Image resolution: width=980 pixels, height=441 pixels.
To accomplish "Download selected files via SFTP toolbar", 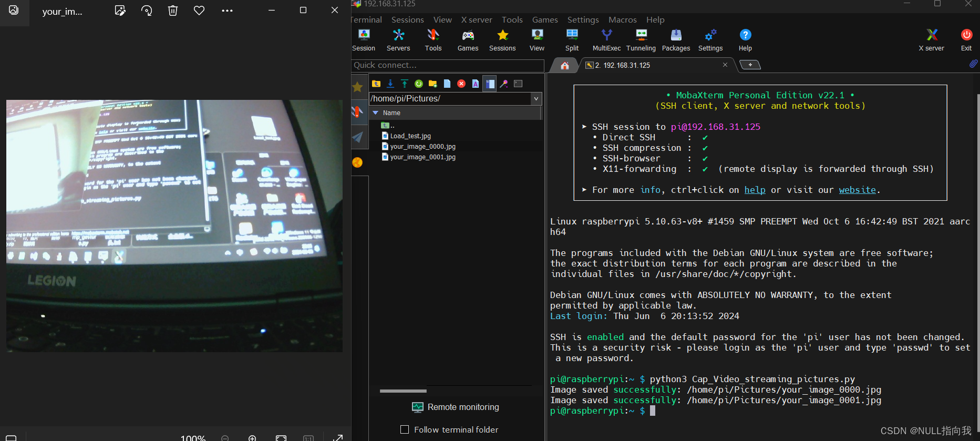I will pyautogui.click(x=390, y=84).
